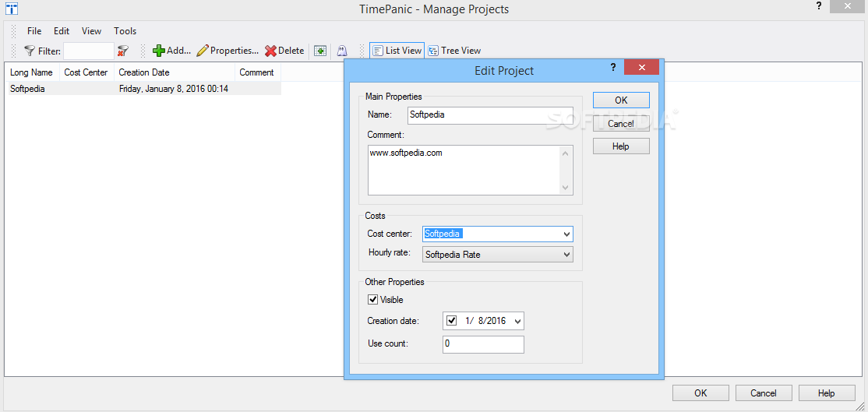
Task: Toggle the Visible checkbox
Action: coord(373,300)
